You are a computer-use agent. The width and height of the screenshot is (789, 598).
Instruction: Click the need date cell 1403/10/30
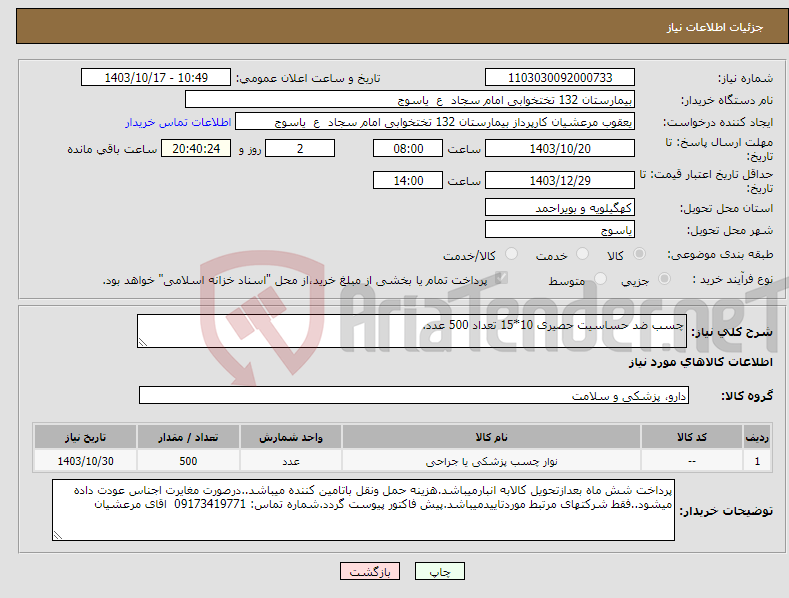(86, 461)
